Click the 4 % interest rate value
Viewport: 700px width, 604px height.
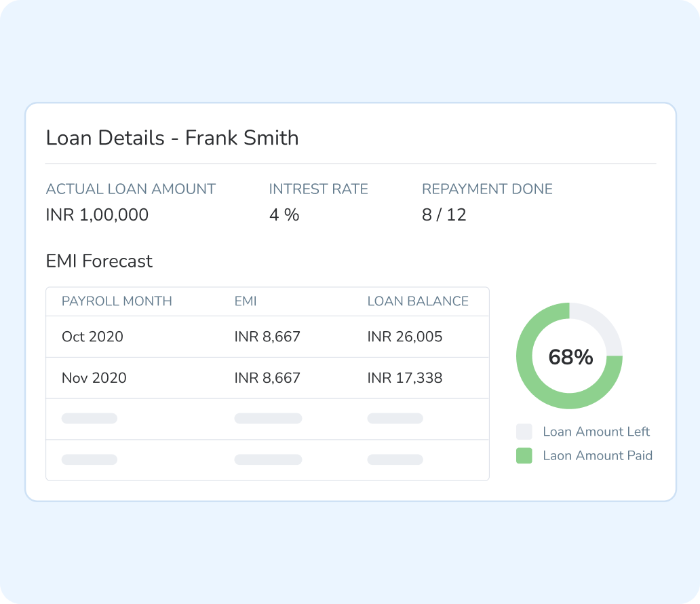pos(284,215)
